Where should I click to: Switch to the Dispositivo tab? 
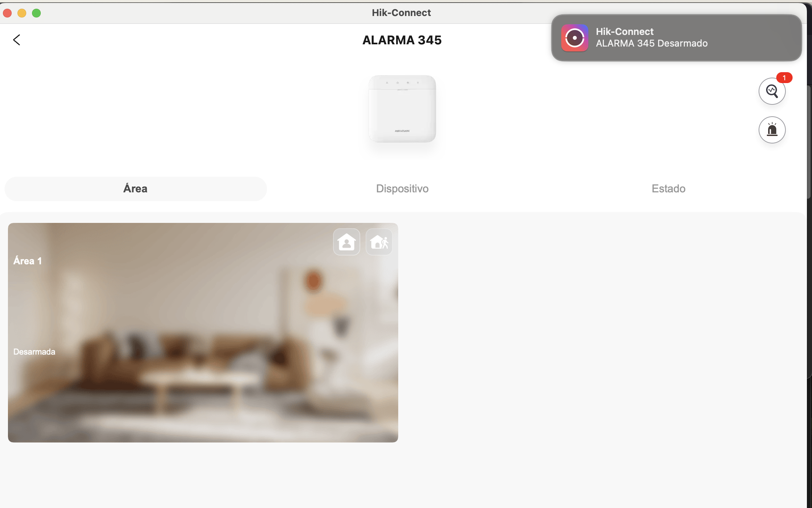402,189
